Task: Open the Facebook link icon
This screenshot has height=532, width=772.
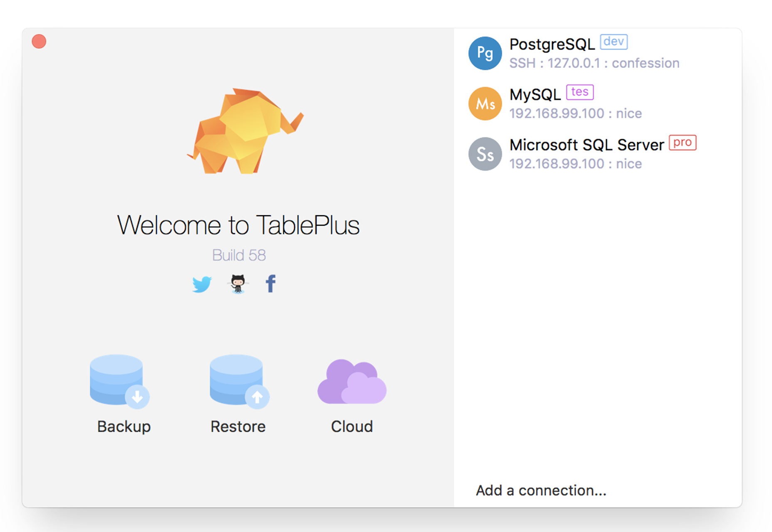Action: pos(270,284)
